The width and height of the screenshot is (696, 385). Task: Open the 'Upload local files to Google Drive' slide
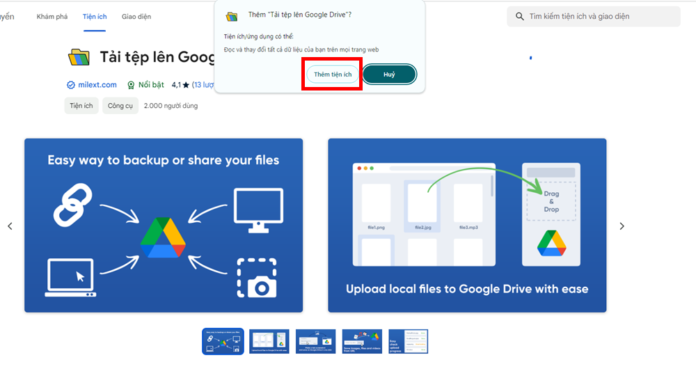tap(467, 225)
